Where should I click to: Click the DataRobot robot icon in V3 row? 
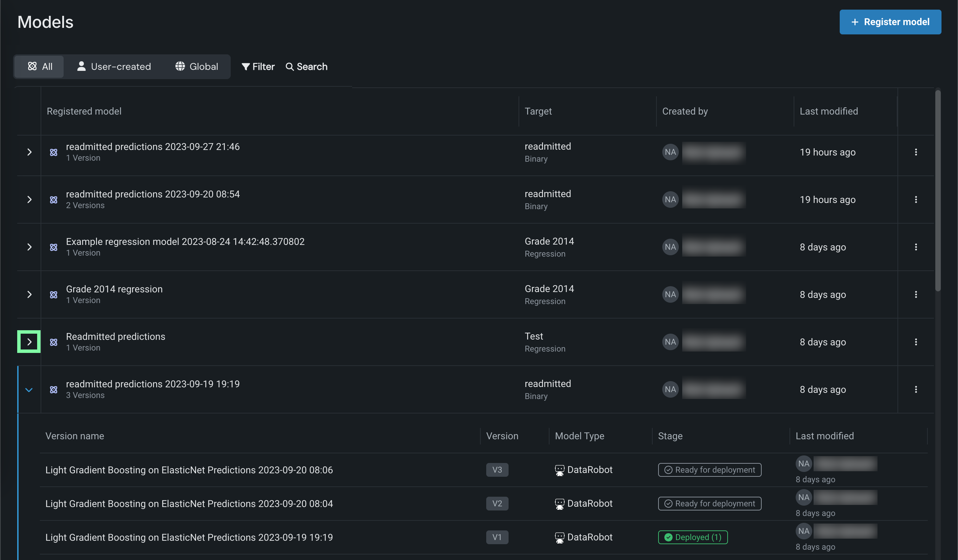pyautogui.click(x=559, y=470)
